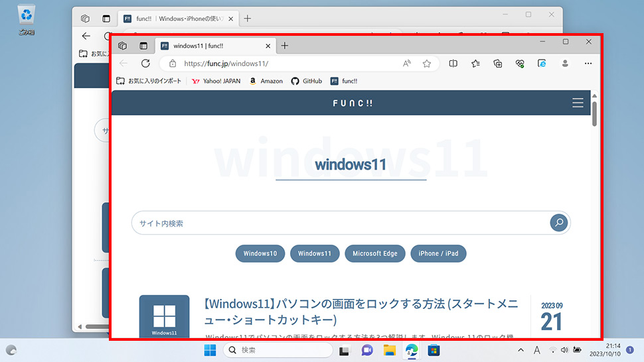Open tab actions menu in the back Edge window
Screen dimensions: 644x362
coord(106,19)
